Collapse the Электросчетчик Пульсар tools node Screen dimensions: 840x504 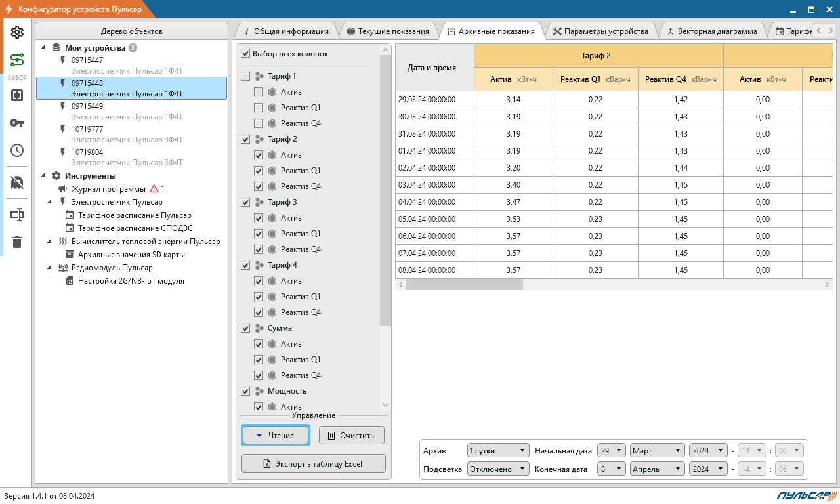[x=49, y=202]
